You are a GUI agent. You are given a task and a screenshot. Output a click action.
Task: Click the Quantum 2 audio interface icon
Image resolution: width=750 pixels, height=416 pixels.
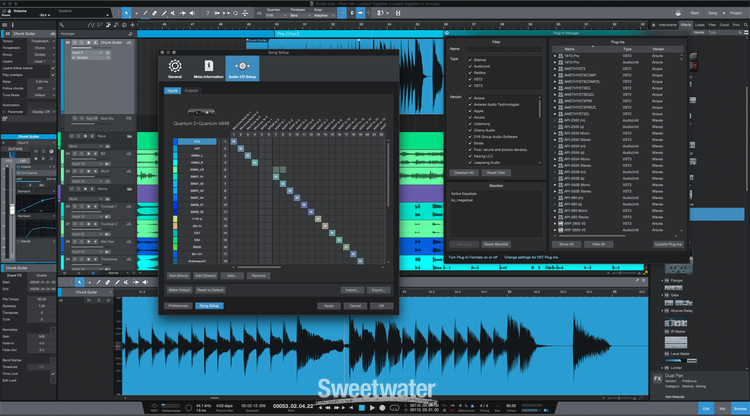tap(199, 110)
